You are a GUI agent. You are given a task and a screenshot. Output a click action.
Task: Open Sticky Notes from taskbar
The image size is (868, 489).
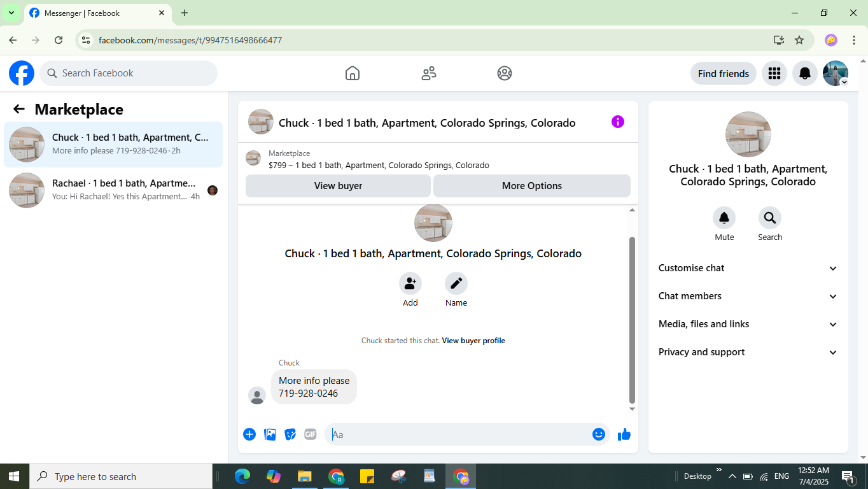(x=367, y=476)
